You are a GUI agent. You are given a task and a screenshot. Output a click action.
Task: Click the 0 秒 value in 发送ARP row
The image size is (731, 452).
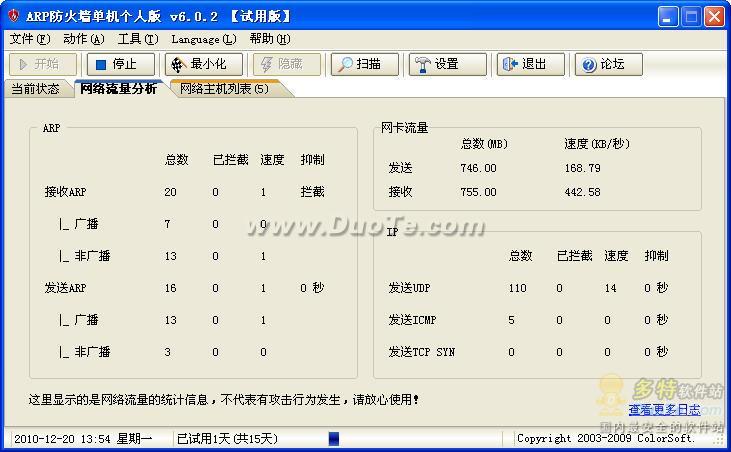312,288
